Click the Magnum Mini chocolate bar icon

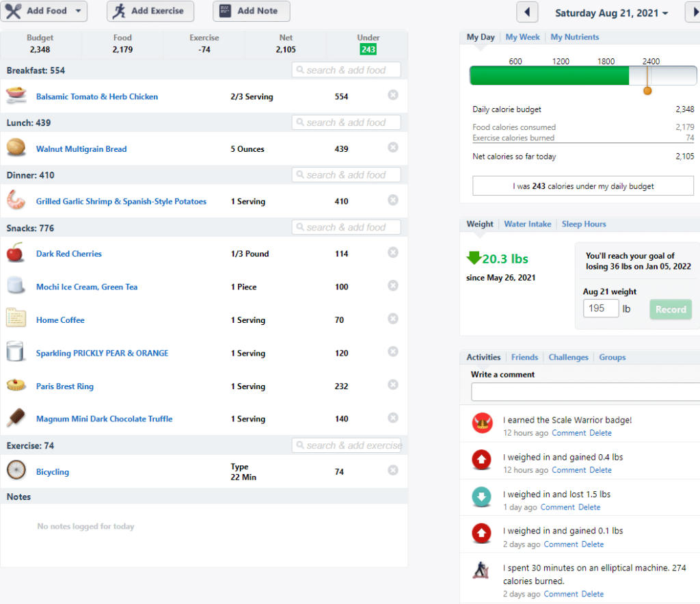[16, 418]
